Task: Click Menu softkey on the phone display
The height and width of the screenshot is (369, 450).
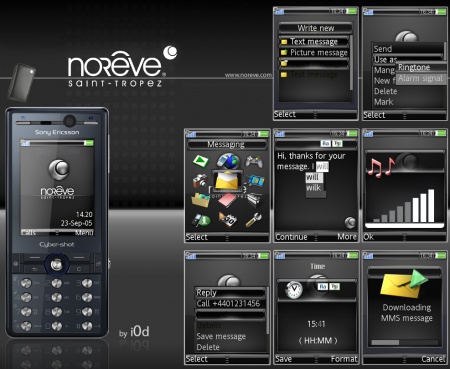Action: click(84, 233)
